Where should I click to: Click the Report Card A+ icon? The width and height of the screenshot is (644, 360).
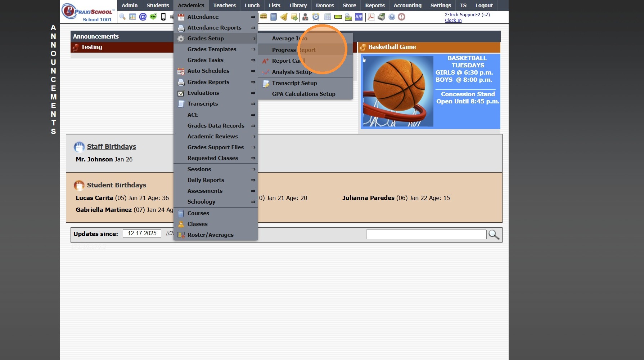266,61
